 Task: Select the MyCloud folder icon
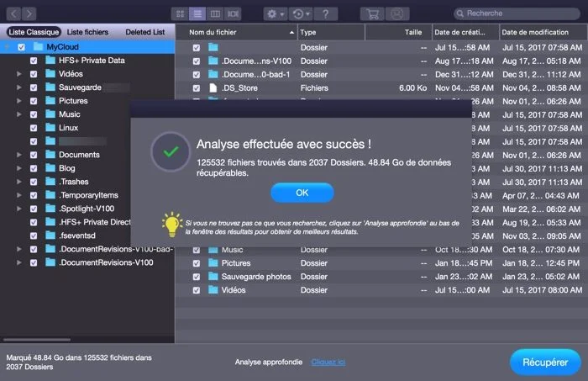coord(38,46)
